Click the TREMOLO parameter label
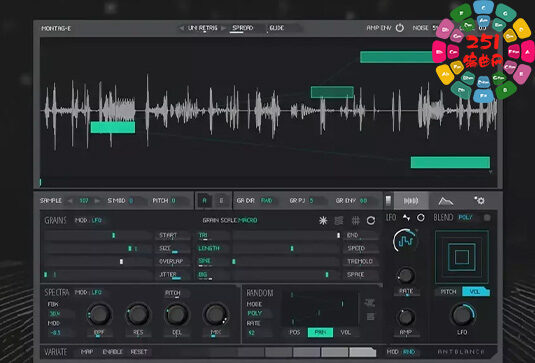 pyautogui.click(x=360, y=261)
